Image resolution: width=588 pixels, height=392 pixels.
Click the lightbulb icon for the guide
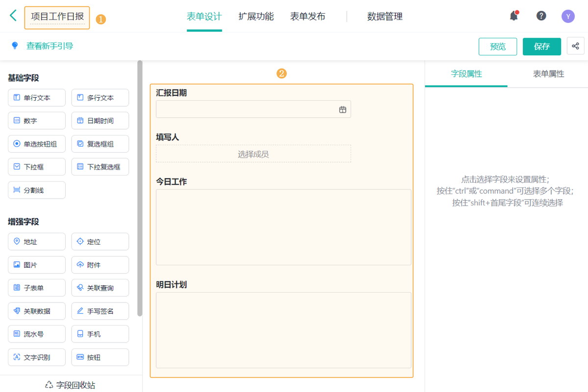pyautogui.click(x=15, y=46)
